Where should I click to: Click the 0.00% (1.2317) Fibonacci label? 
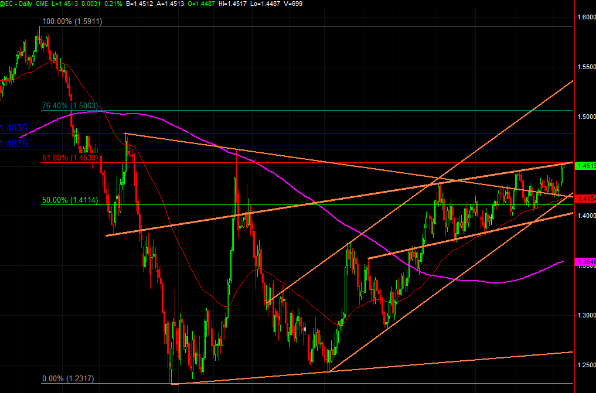pyautogui.click(x=68, y=379)
